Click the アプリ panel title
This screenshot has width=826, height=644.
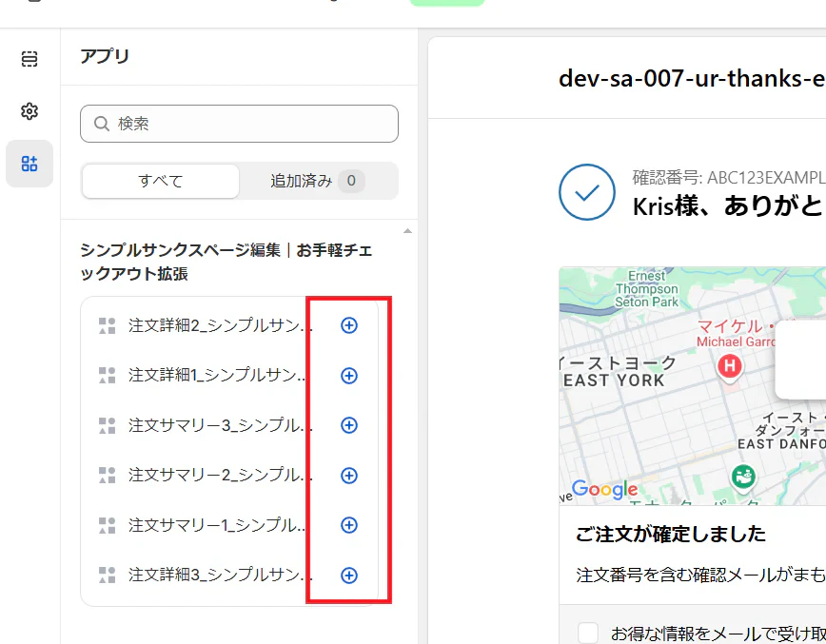105,56
